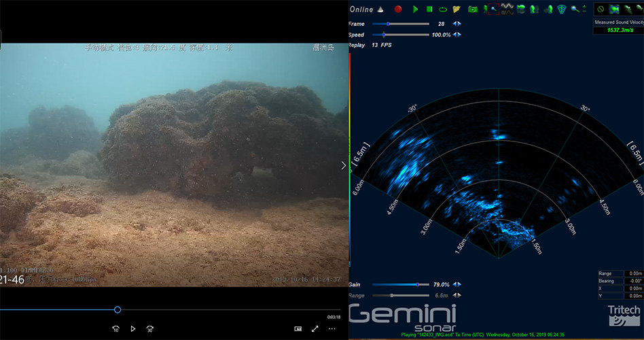Increase Speed with right arrow
The height and width of the screenshot is (340, 644).
(459, 35)
